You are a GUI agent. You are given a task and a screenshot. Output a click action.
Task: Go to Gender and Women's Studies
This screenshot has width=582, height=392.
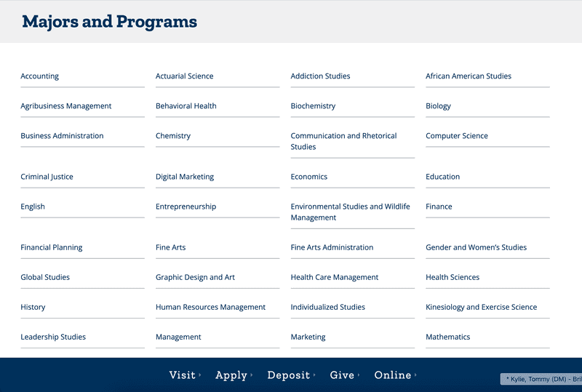click(x=477, y=247)
